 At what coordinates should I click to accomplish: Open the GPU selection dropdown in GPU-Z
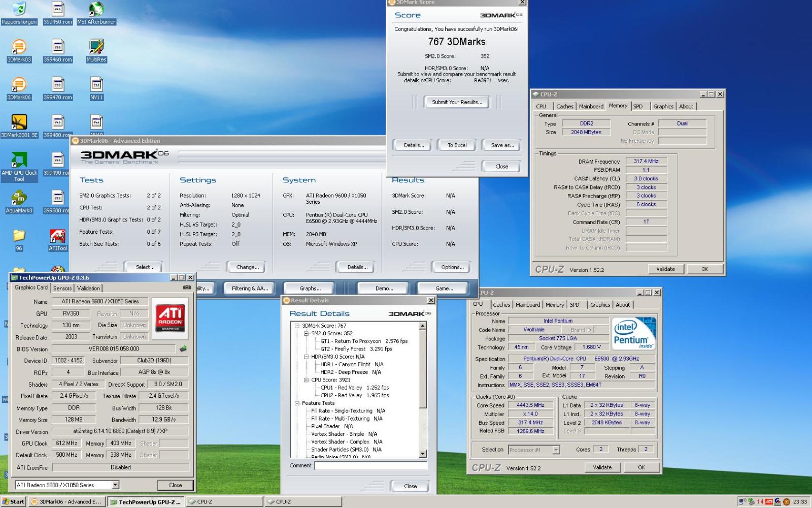[x=115, y=485]
